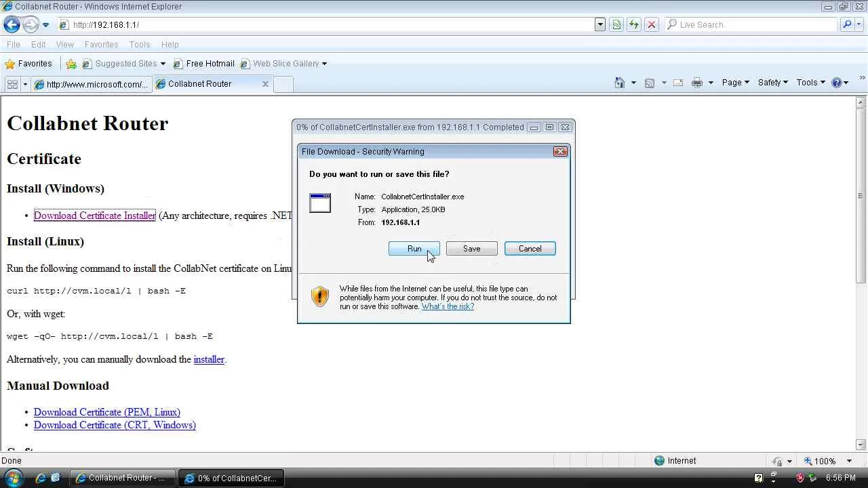Toggle the Compatibility View icon
The height and width of the screenshot is (488, 868).
click(616, 25)
